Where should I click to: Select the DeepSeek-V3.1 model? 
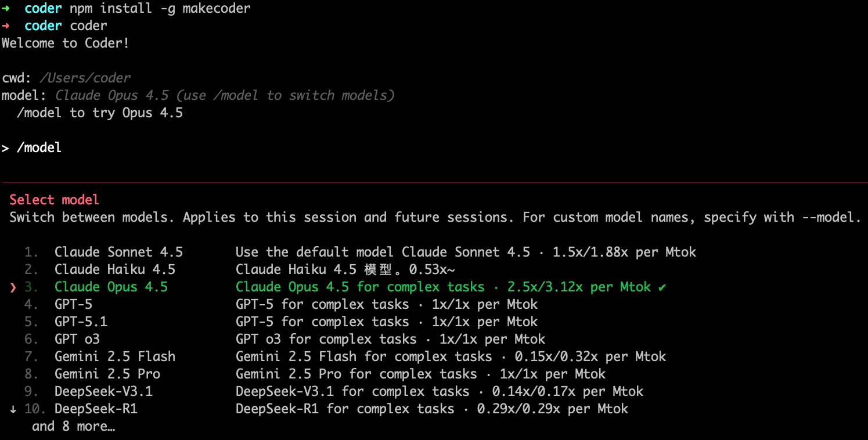103,392
